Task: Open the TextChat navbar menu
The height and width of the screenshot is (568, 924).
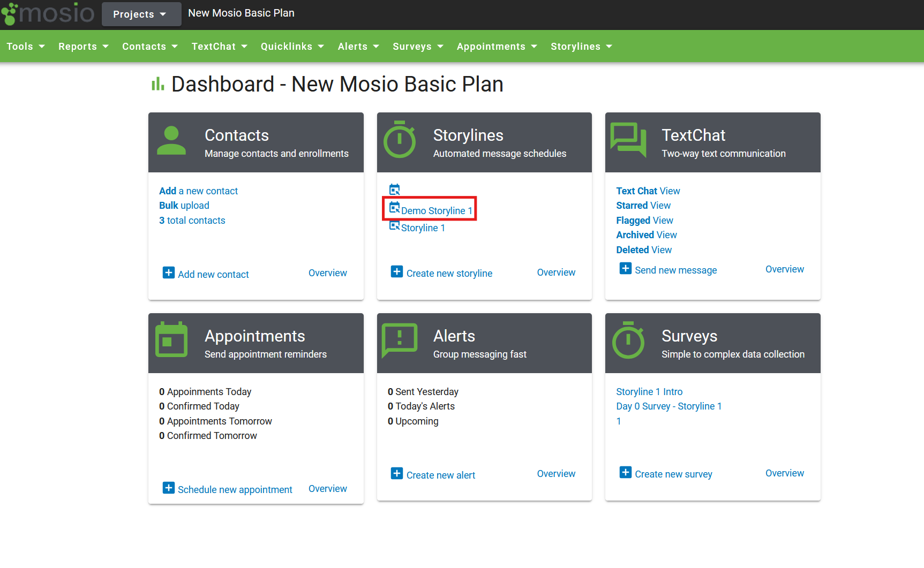Action: (x=220, y=47)
